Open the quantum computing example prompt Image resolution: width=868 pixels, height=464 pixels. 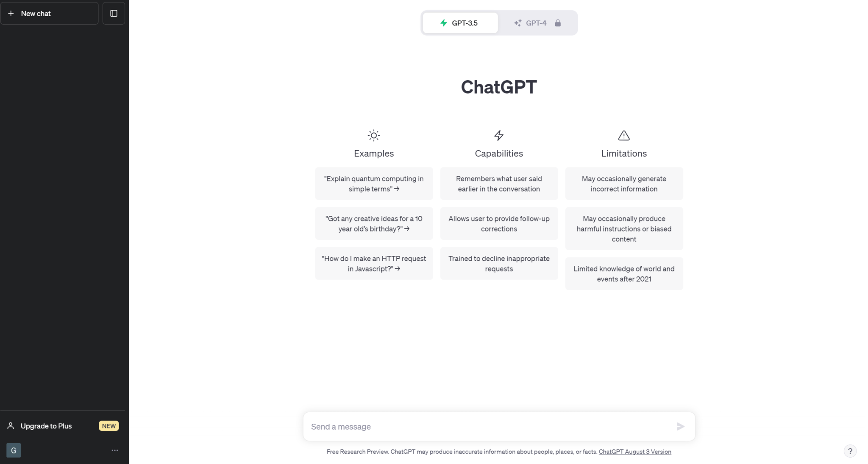[374, 183]
